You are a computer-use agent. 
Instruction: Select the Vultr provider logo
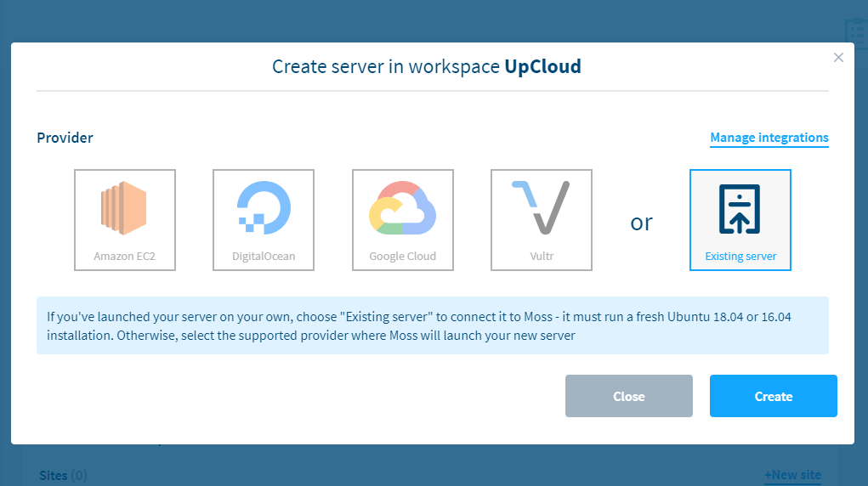(x=541, y=208)
